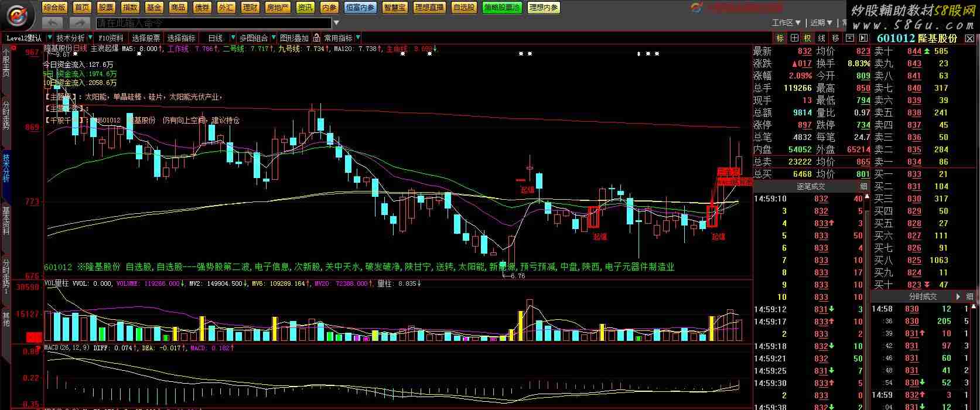
Task: Click the 常用指标 menu label
Action: (339, 38)
